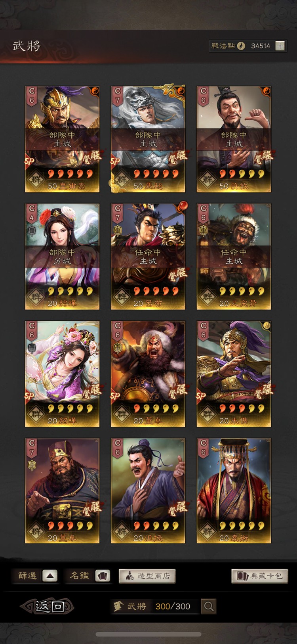Go back using the 返回 button
The height and width of the screenshot is (644, 297).
pos(48,606)
